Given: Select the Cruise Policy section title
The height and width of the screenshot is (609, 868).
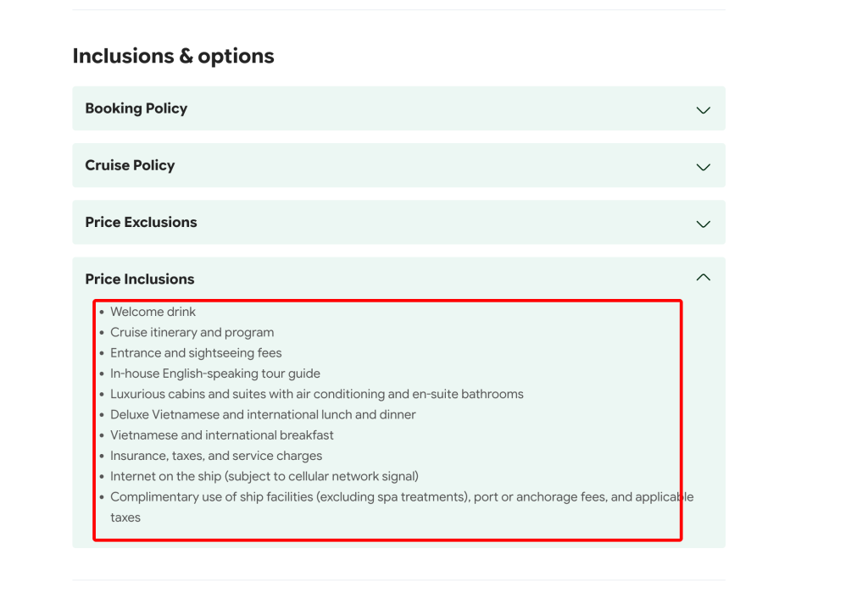Looking at the screenshot, I should 130,165.
